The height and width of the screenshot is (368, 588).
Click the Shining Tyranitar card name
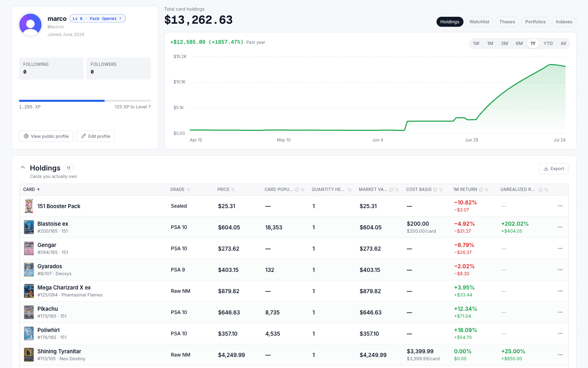[59, 351]
